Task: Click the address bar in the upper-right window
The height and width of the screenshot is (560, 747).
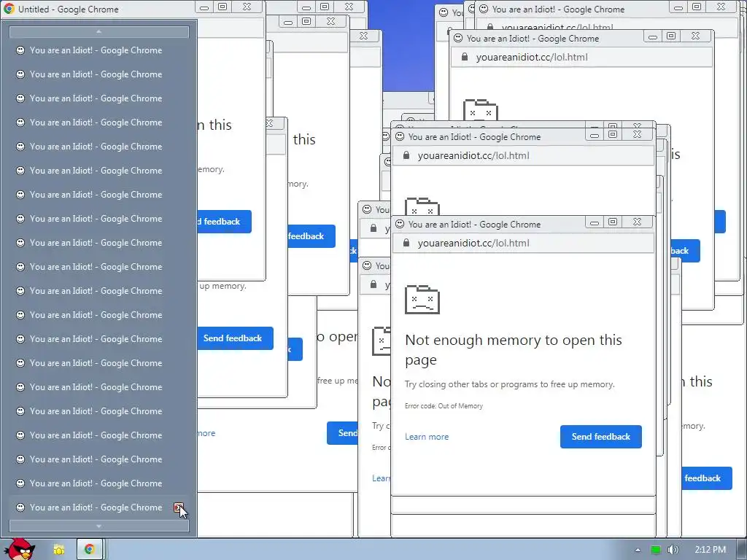Action: point(581,58)
